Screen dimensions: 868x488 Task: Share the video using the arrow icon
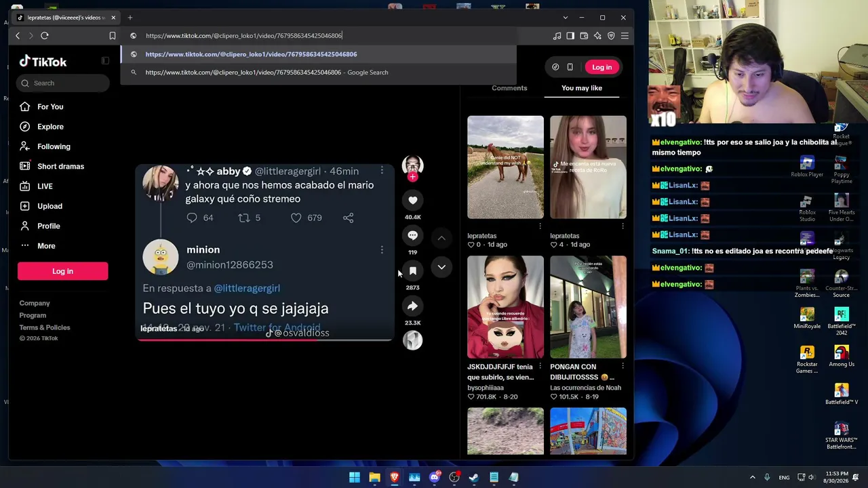(x=412, y=306)
